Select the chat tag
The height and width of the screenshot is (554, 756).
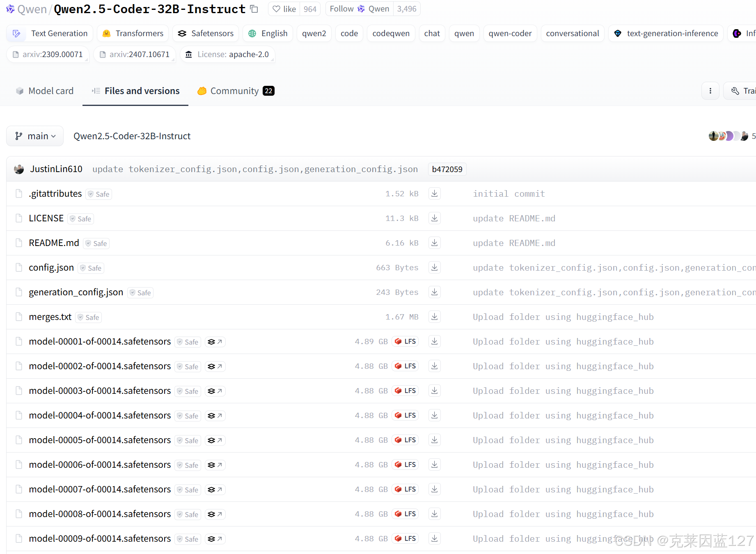coord(432,33)
